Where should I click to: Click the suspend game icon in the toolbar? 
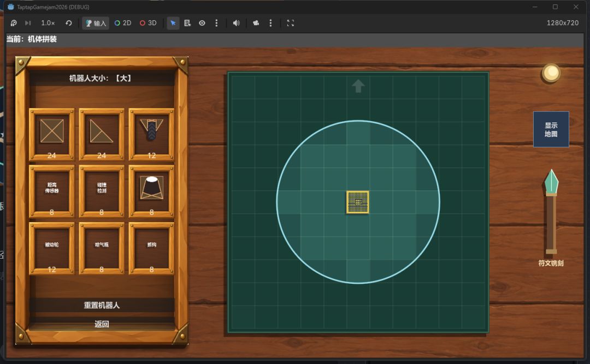(x=14, y=23)
